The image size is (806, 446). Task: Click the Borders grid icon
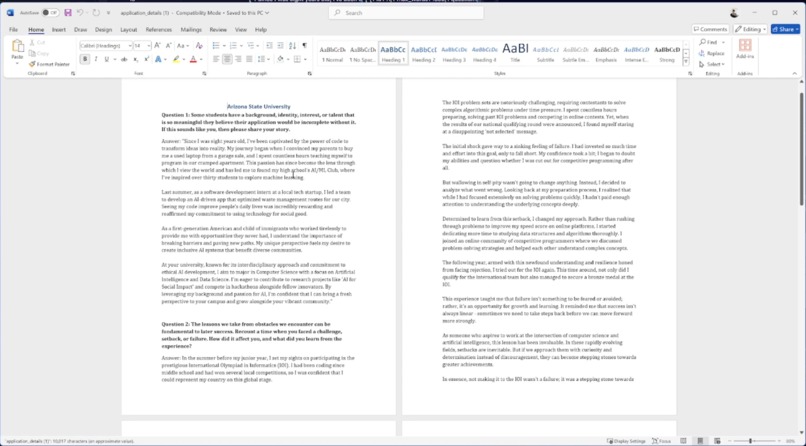(x=297, y=60)
